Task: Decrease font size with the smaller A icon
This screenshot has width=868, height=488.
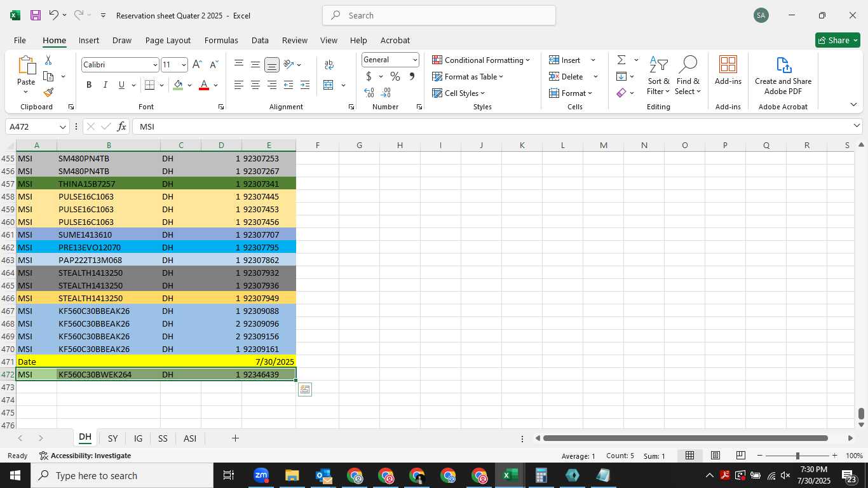Action: 214,65
